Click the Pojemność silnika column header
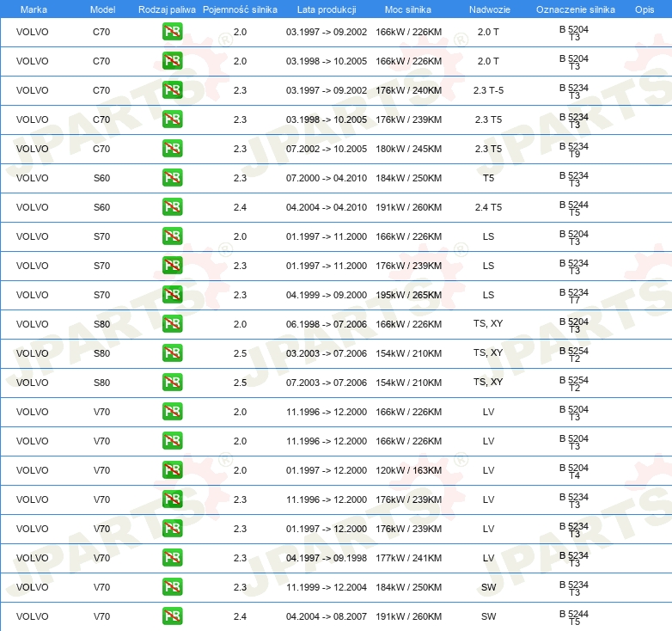This screenshot has height=631, width=672. click(240, 9)
